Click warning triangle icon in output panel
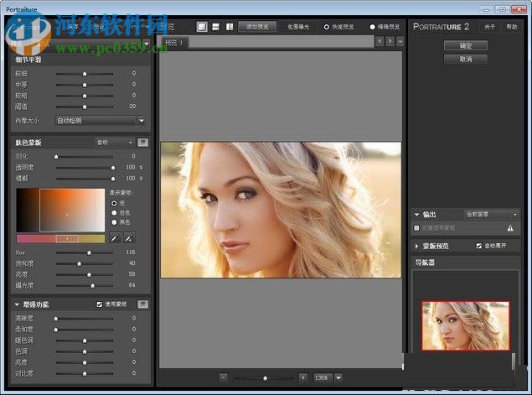Image resolution: width=532 pixels, height=395 pixels. click(510, 228)
